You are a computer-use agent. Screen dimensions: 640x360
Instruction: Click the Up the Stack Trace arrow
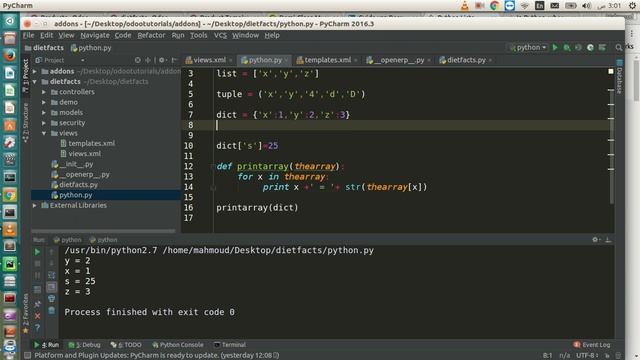coord(51,252)
